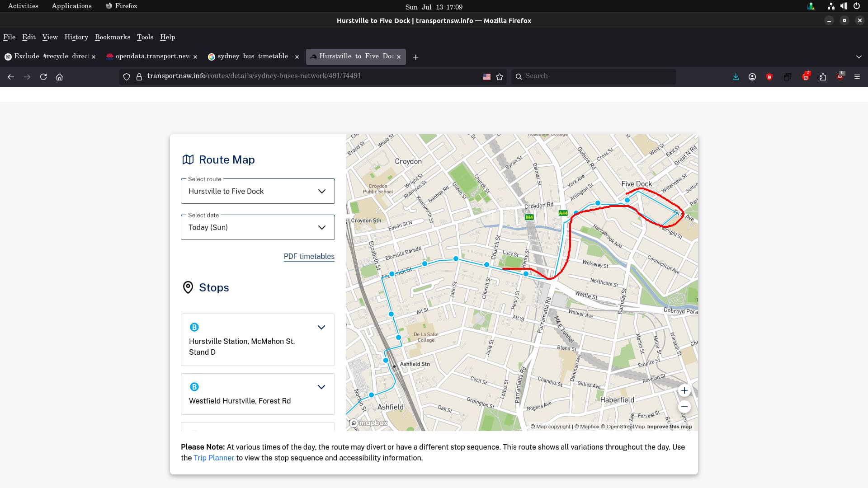Screen dimensions: 868x488
Task: Open the Select date dropdown
Action: (x=258, y=227)
